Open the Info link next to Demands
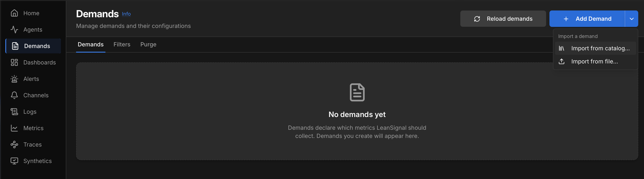The image size is (644, 179). tap(126, 14)
